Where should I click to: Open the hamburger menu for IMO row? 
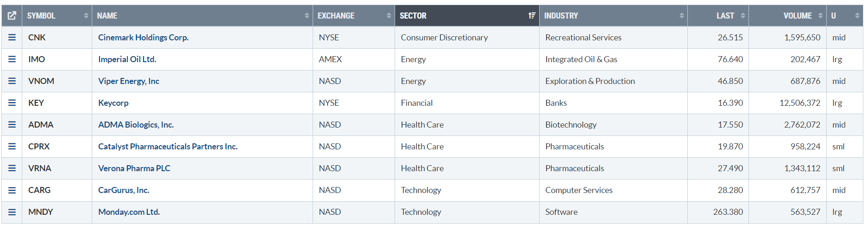tap(12, 59)
